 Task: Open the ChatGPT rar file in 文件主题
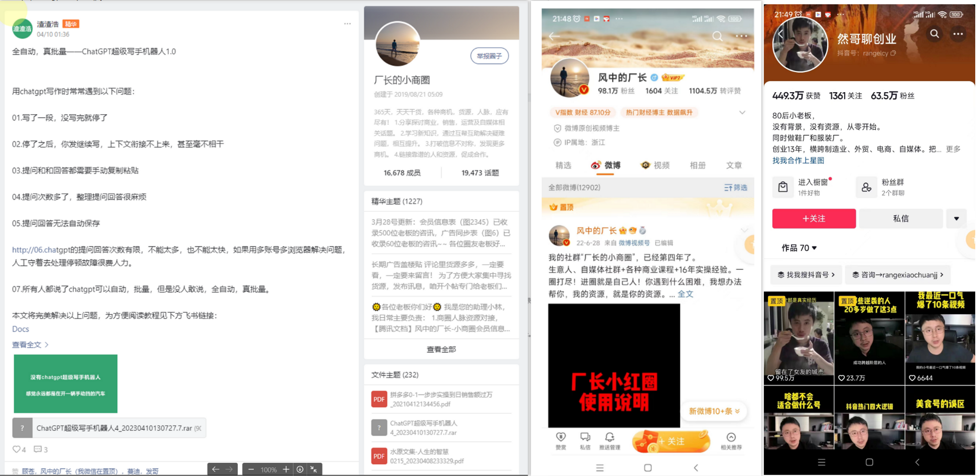[x=423, y=427]
